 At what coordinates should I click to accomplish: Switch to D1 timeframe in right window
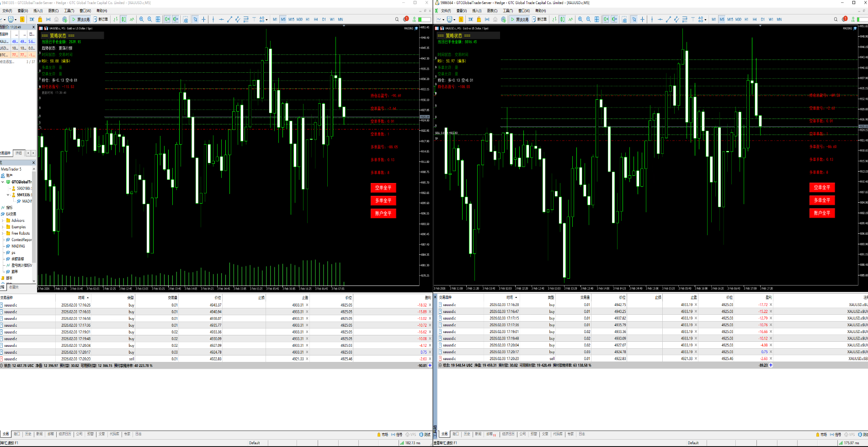tap(762, 19)
